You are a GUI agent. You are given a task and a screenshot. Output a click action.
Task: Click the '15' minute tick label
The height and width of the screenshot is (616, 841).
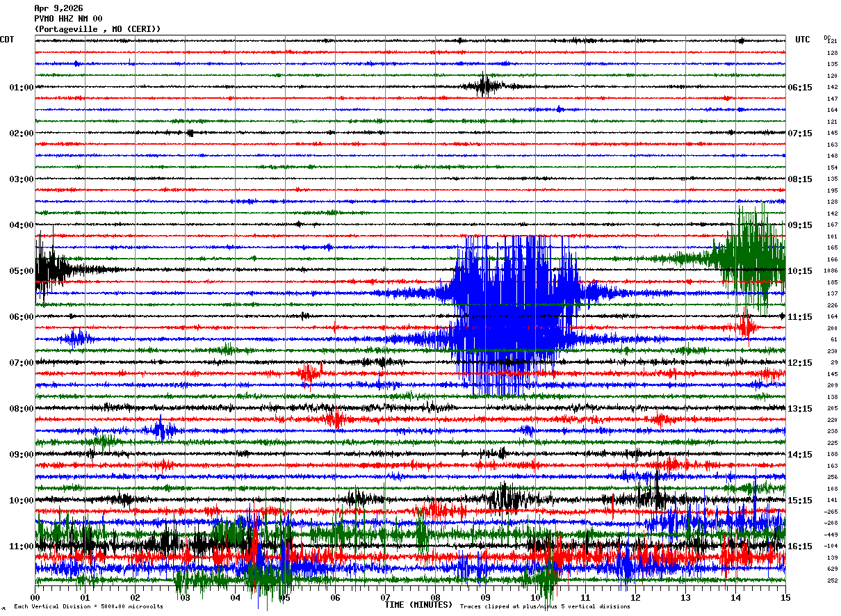point(785,597)
